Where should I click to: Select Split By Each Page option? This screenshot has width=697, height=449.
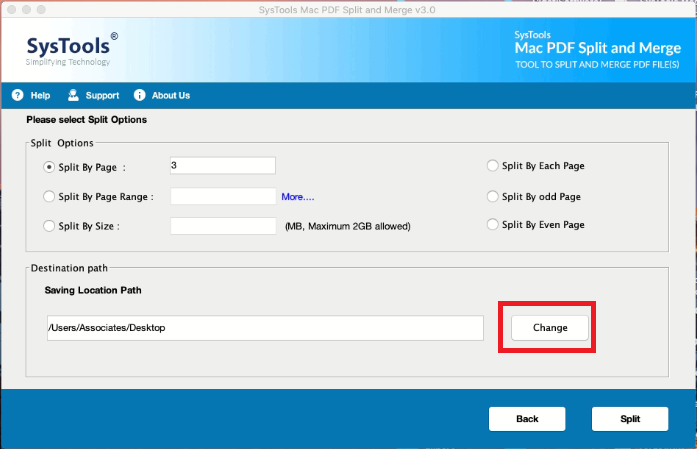(493, 166)
